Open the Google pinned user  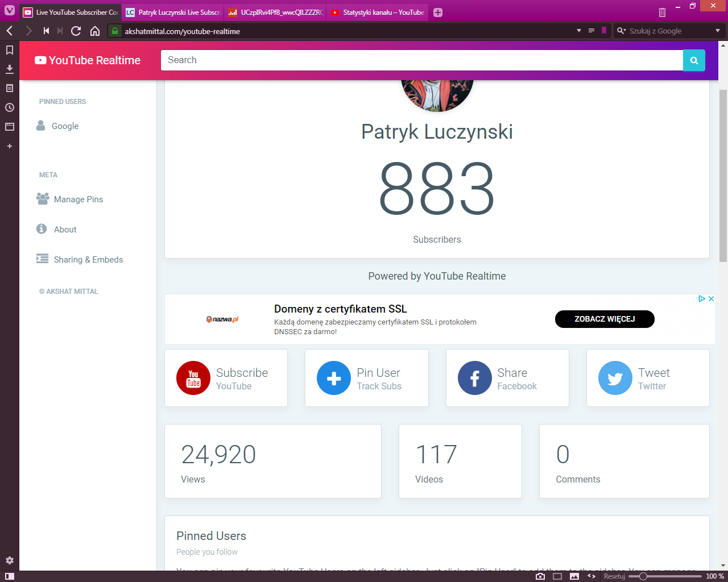coord(58,126)
